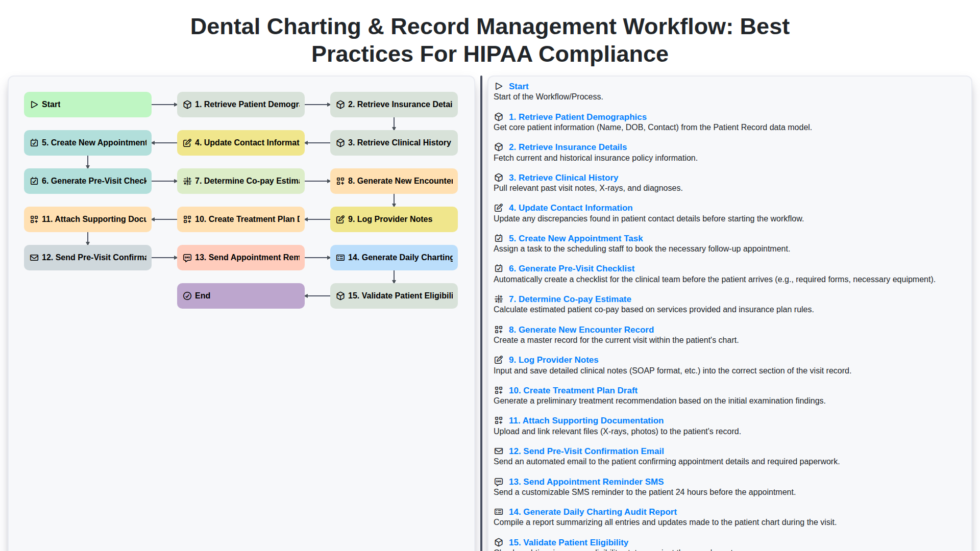Click the text 'Pull relevant past visit notes, X-rays, and diagnoses.'
The image size is (980, 551).
pos(588,188)
